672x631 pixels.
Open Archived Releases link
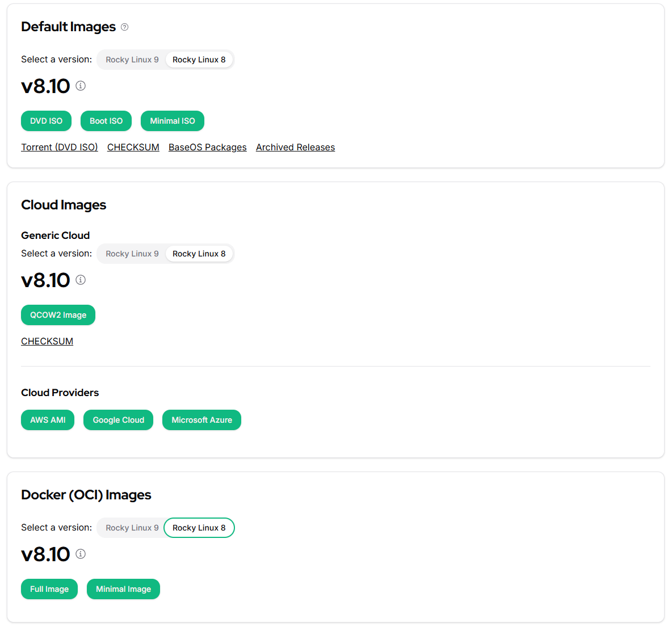coord(295,148)
